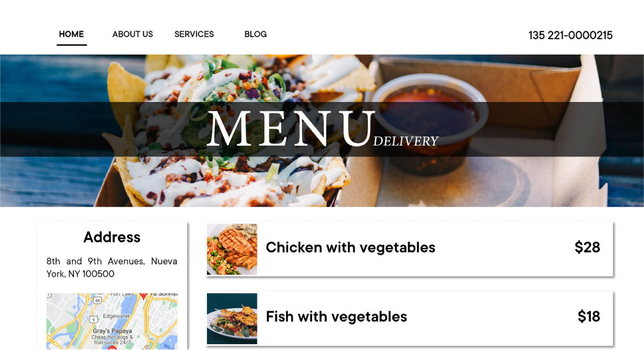Call the phone number 135 221-0000215
This screenshot has height=350, width=644.
click(x=570, y=35)
